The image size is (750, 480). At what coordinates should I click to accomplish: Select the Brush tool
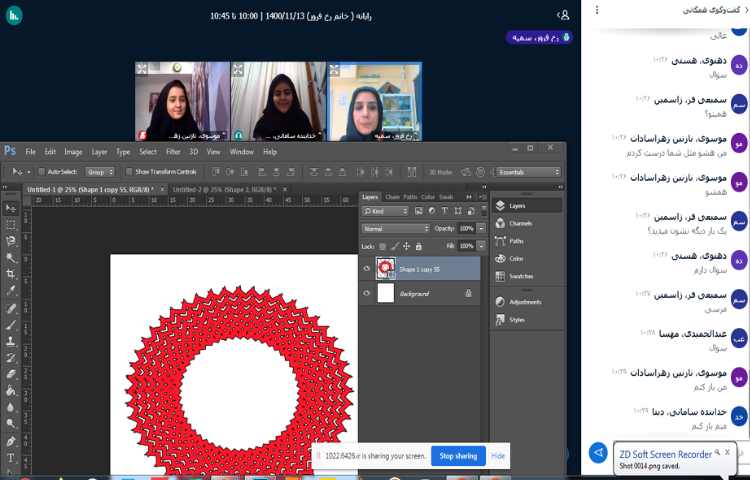point(10,324)
